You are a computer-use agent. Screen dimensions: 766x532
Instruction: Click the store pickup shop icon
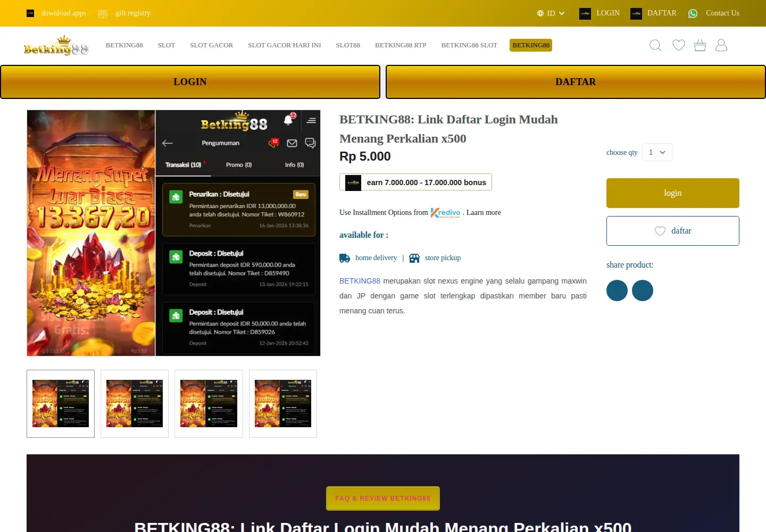tap(414, 258)
